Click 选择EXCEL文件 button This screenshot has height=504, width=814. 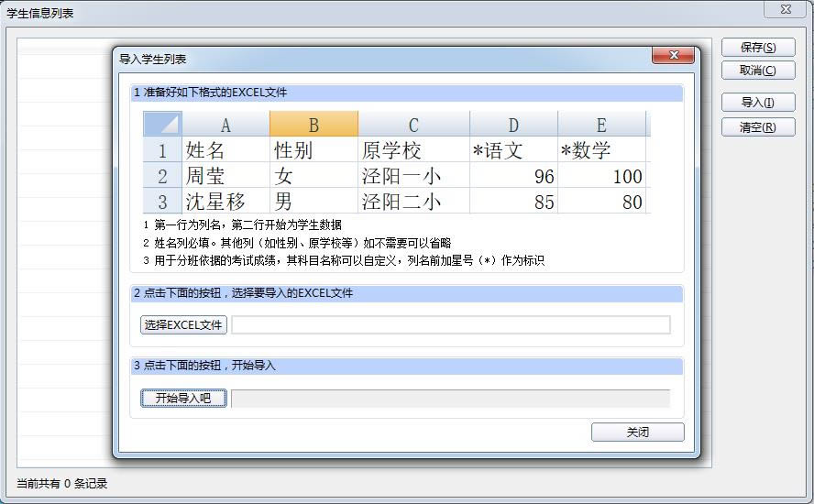point(183,325)
